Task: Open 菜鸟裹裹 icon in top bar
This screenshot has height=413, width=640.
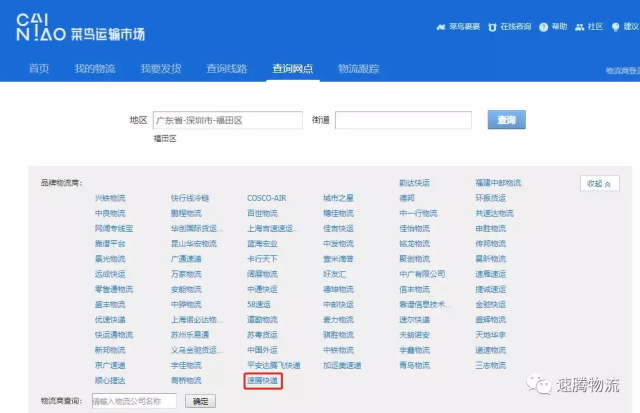Action: click(x=441, y=27)
